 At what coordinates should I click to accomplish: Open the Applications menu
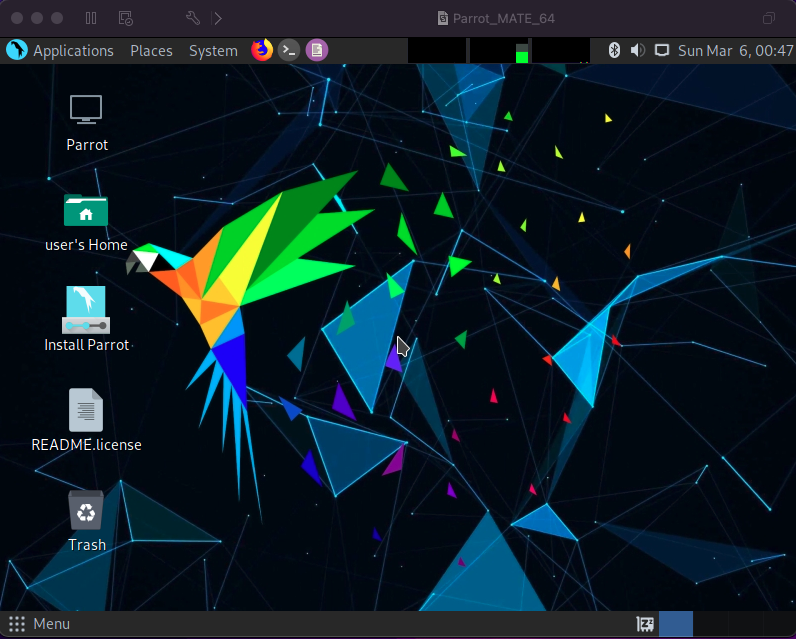(x=73, y=51)
